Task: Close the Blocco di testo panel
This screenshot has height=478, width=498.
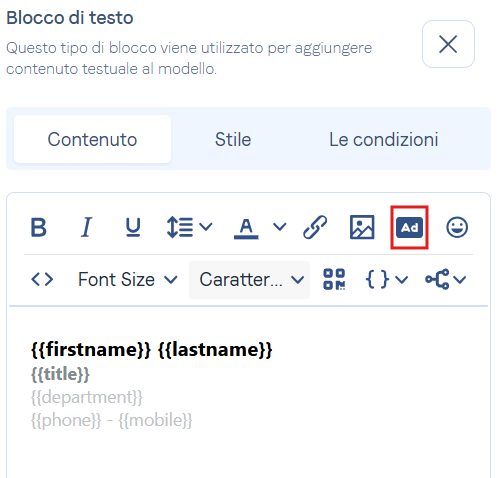Action: coord(448,44)
